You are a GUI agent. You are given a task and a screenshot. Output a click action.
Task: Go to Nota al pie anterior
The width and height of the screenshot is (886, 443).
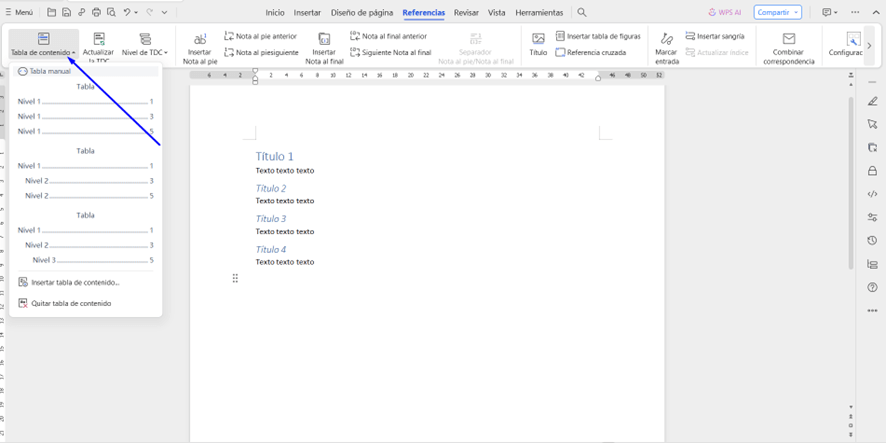point(260,36)
